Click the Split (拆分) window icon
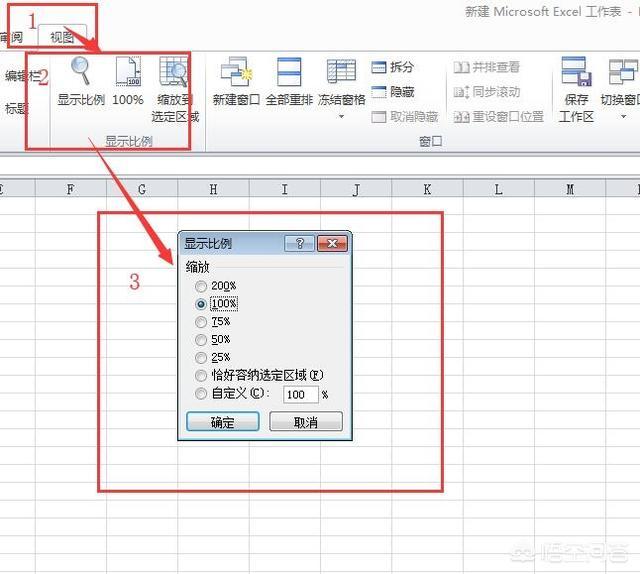The height and width of the screenshot is (574, 640). [380, 67]
